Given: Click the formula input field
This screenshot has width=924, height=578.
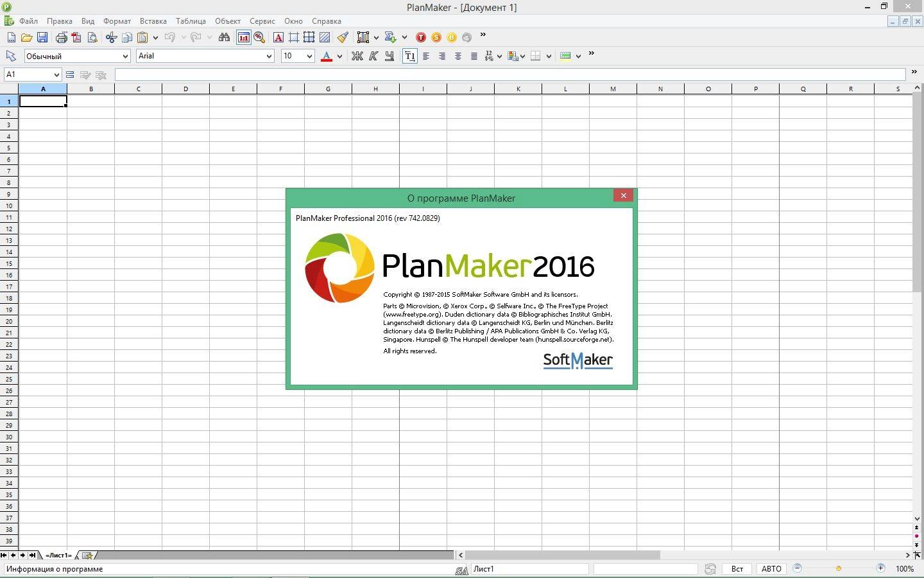Looking at the screenshot, I should [x=510, y=74].
